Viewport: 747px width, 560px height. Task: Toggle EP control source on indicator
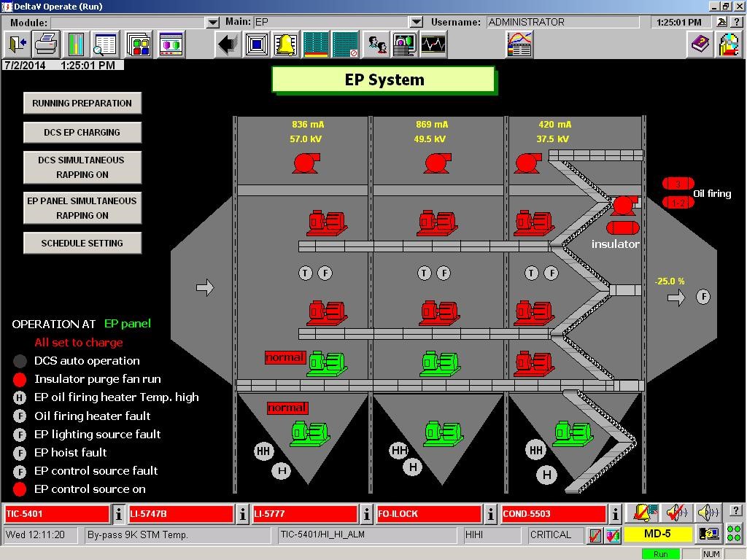point(20,489)
